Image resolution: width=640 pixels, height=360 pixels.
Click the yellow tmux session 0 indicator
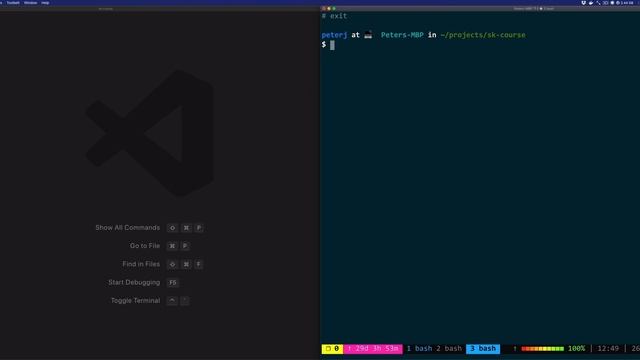pyautogui.click(x=332, y=349)
